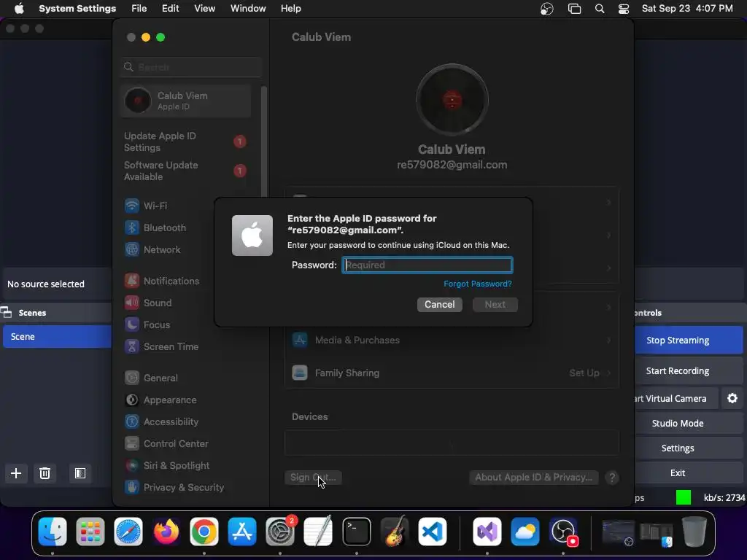Click the Password input field
Viewport: 747px width, 560px height.
click(427, 265)
